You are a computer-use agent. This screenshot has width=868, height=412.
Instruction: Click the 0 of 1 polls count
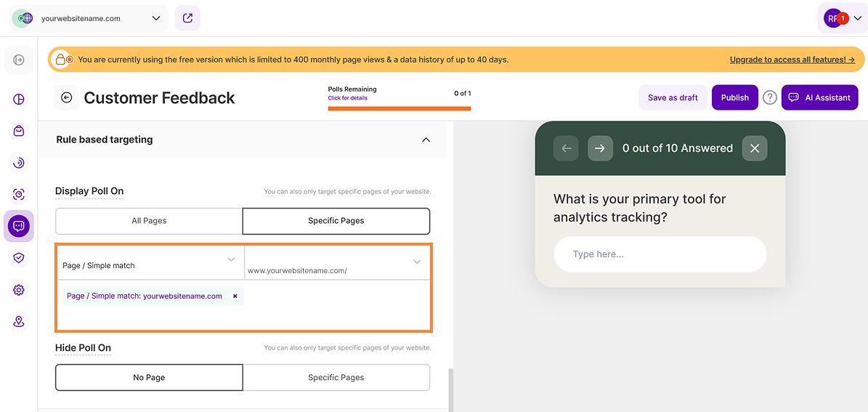click(462, 94)
